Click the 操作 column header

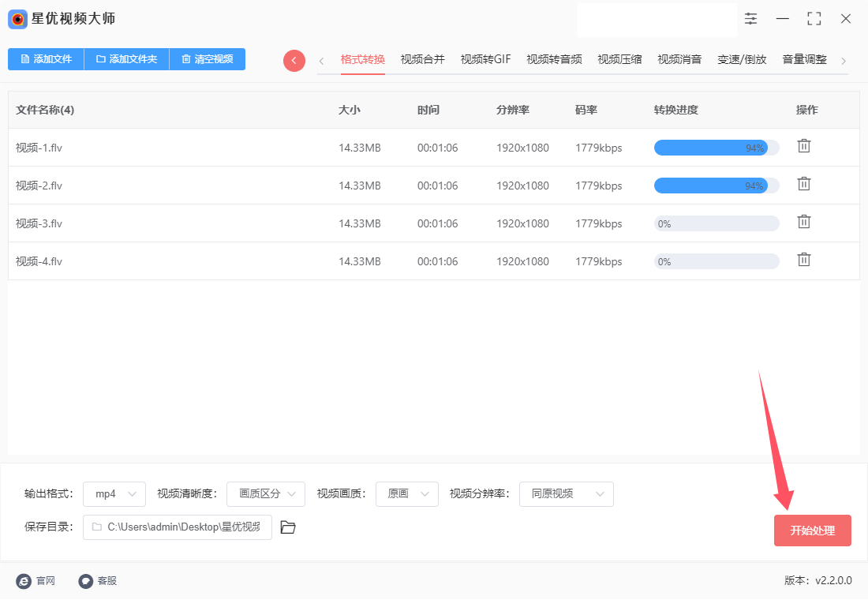pyautogui.click(x=806, y=110)
